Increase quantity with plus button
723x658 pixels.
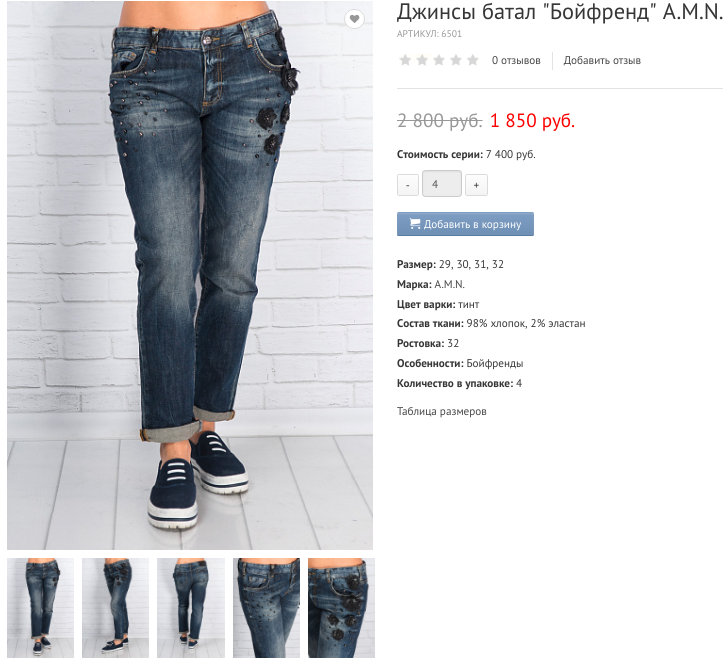tap(476, 185)
